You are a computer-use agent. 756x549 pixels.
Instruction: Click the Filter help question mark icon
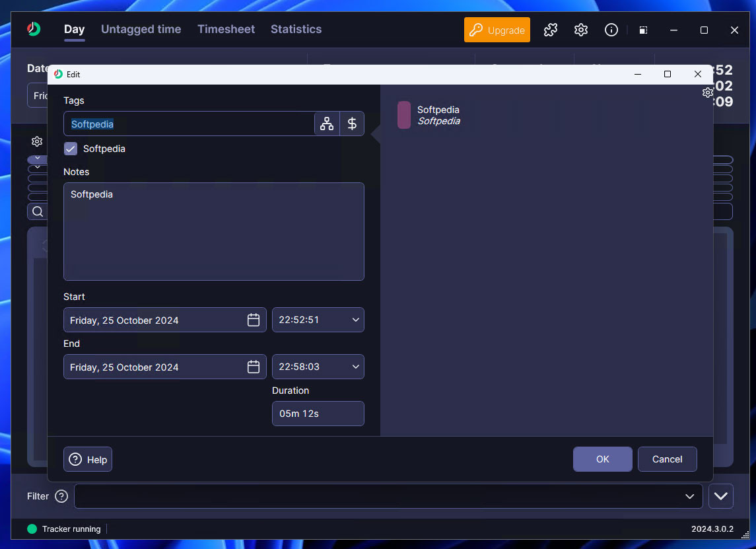click(61, 496)
